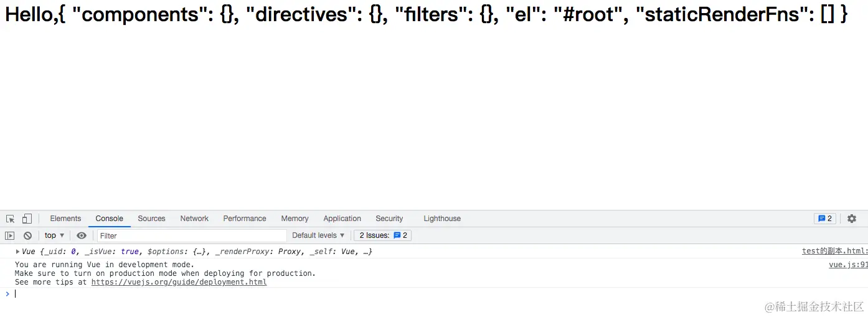Open the vuejs.org deployment guide link
The image size is (868, 317).
pos(179,282)
